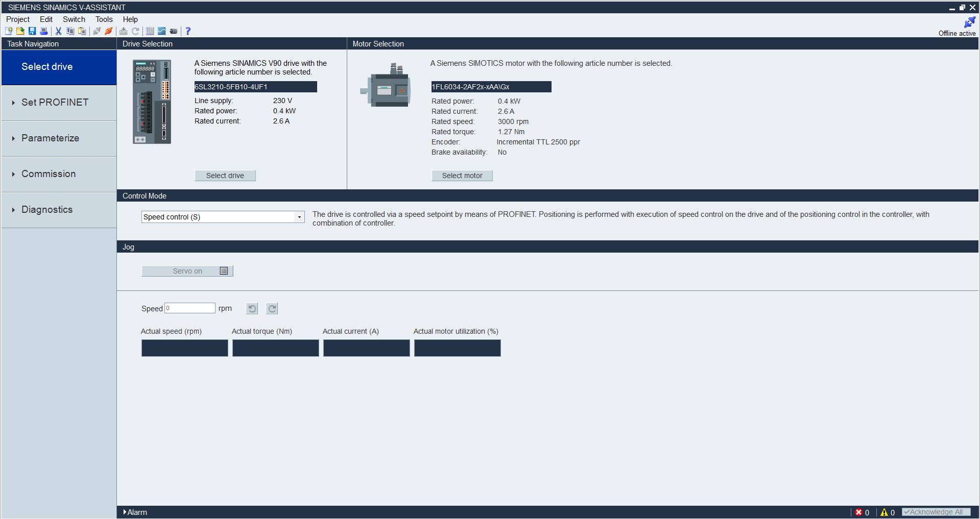
Task: Cut with the scissors toolbar icon
Action: click(x=59, y=31)
